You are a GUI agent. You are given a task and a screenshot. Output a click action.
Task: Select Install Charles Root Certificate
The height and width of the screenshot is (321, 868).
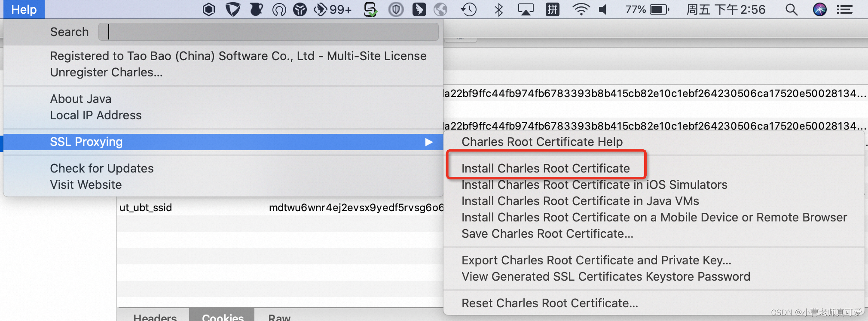(x=546, y=168)
